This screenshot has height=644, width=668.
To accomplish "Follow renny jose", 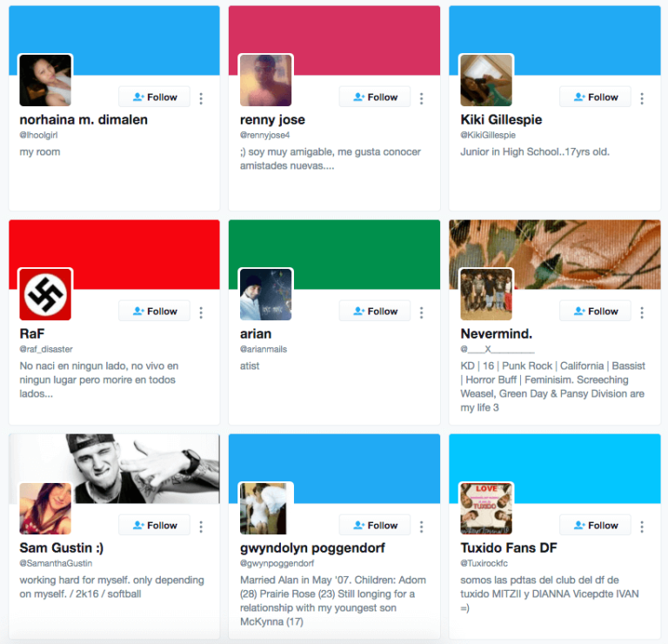I will tap(375, 97).
